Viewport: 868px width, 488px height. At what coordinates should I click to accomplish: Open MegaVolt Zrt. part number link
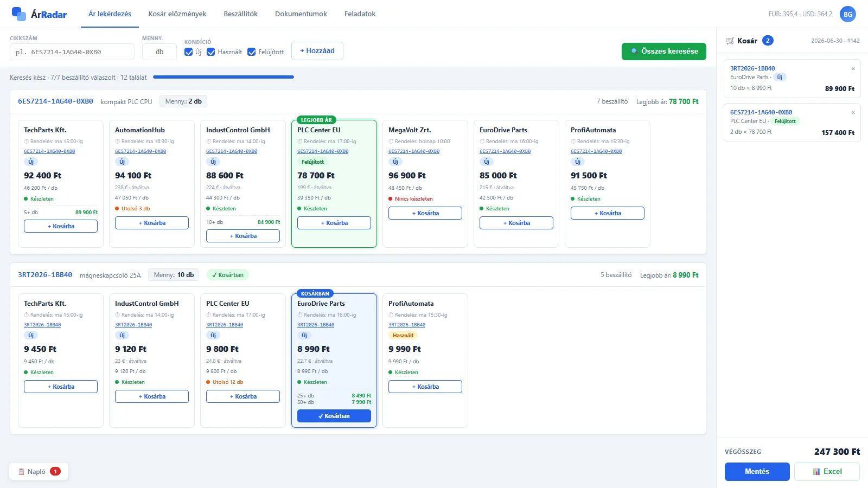pos(414,151)
